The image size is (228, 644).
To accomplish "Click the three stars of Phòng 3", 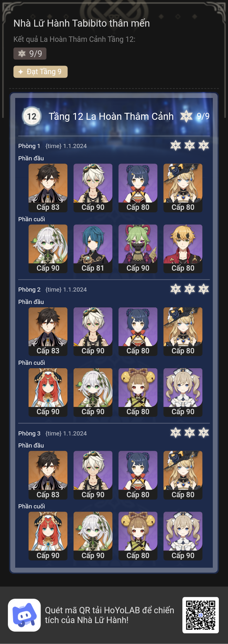I will (190, 433).
